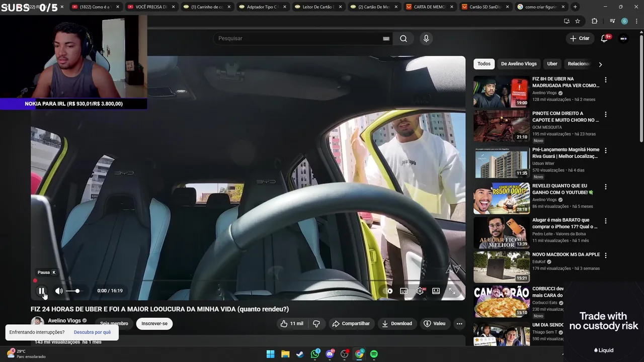Screen dimensions: 644x362
Task: Open browser extensions puzzle icon
Action: (x=595, y=21)
